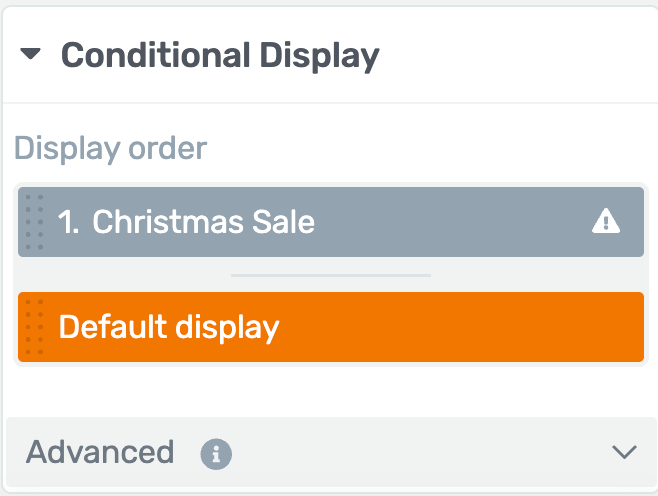Click the number 1 before Christmas Sale
Viewport: 658px width, 496px height.
[68, 222]
